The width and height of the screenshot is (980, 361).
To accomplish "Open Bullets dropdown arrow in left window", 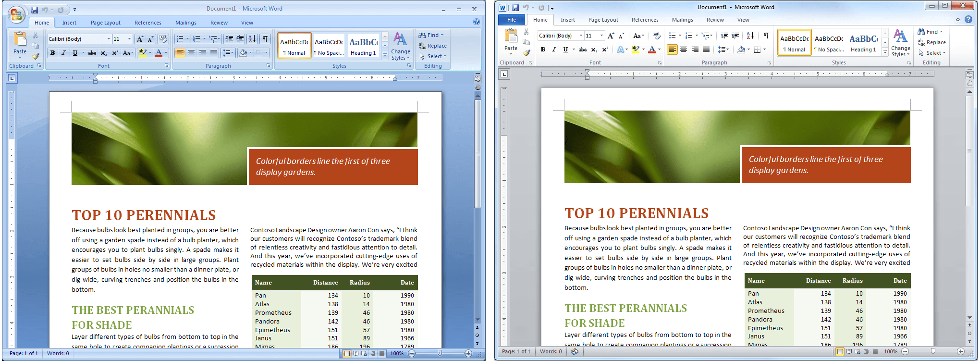I will [187, 39].
